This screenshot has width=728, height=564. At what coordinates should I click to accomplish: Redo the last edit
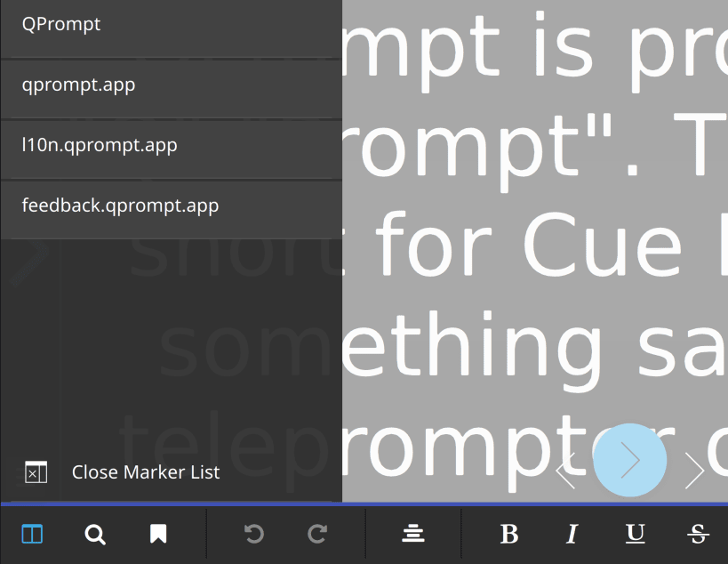pyautogui.click(x=317, y=534)
